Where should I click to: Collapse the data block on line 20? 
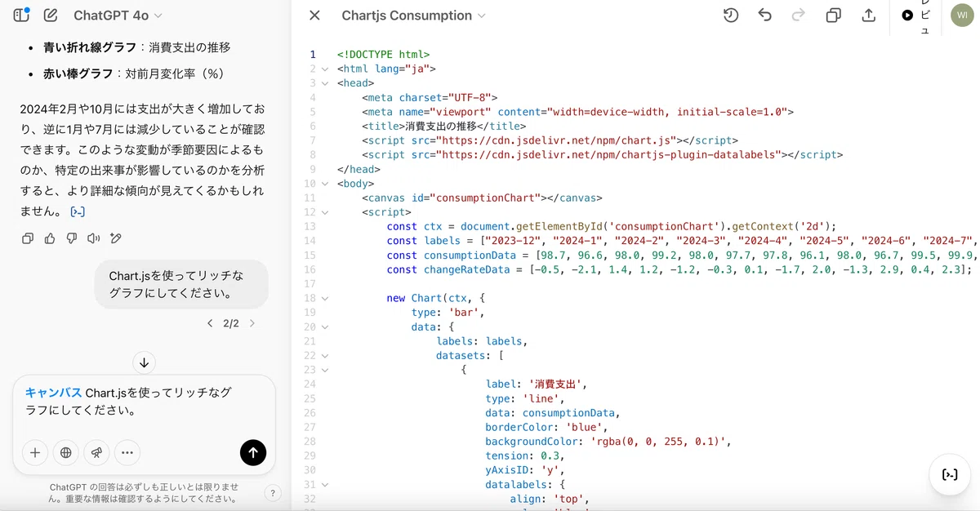[x=325, y=327]
